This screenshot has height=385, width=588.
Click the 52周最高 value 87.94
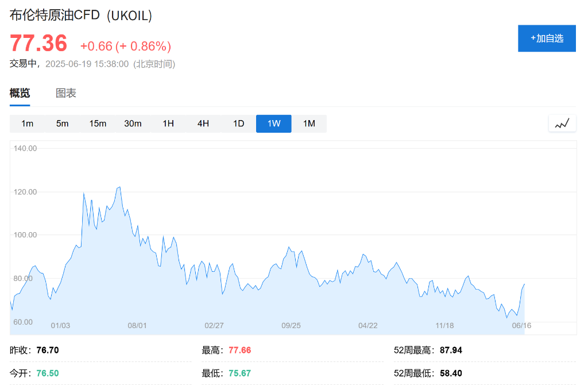tap(451, 350)
